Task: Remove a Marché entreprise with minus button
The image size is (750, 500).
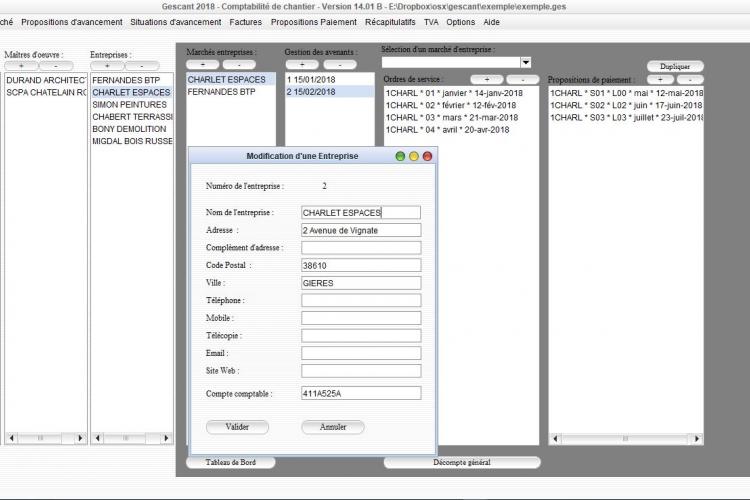Action: [x=239, y=65]
